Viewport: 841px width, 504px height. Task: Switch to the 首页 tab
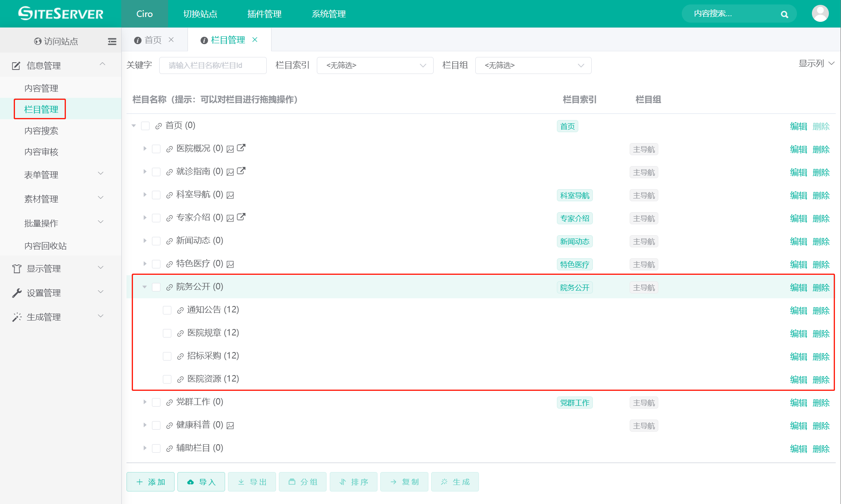point(153,40)
